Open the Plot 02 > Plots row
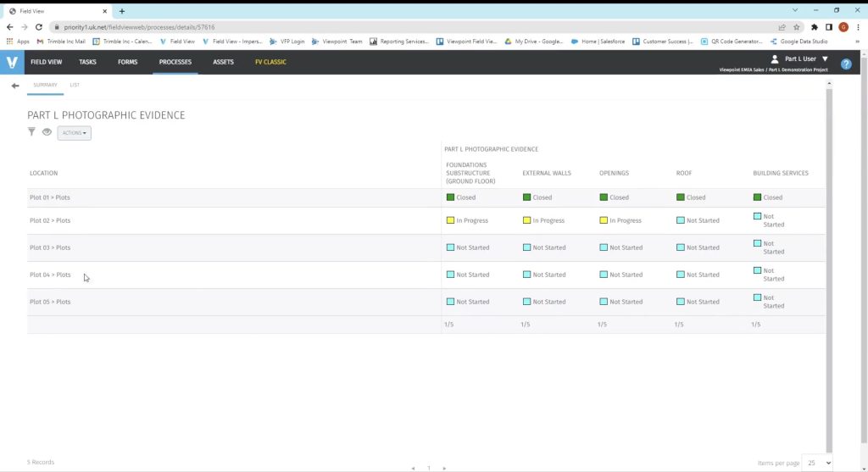 point(50,220)
